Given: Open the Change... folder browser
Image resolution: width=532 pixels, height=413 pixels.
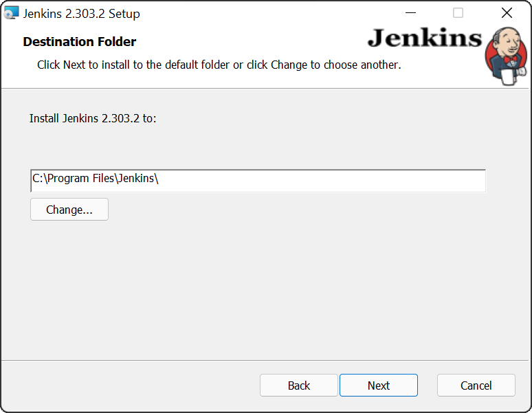Looking at the screenshot, I should coord(69,210).
